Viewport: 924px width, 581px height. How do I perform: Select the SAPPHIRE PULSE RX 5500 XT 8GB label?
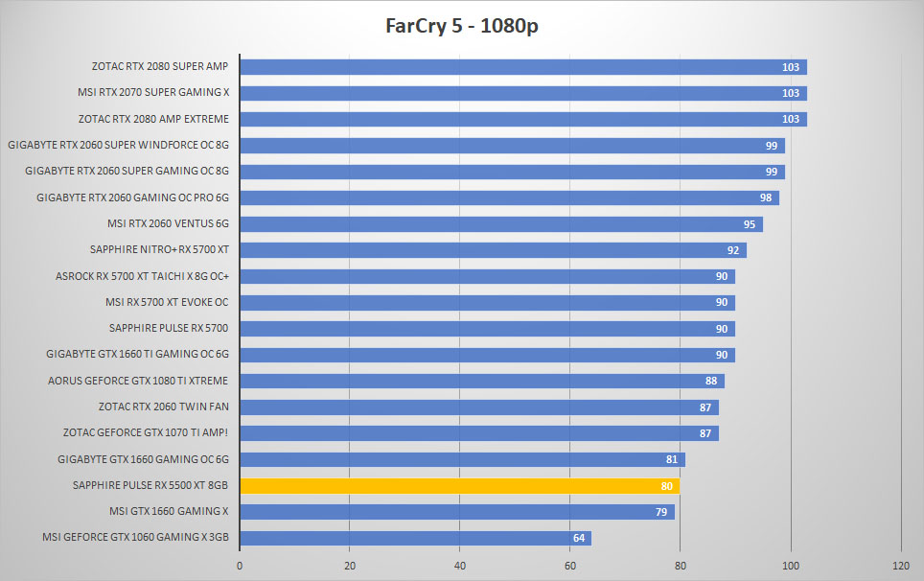pyautogui.click(x=150, y=485)
